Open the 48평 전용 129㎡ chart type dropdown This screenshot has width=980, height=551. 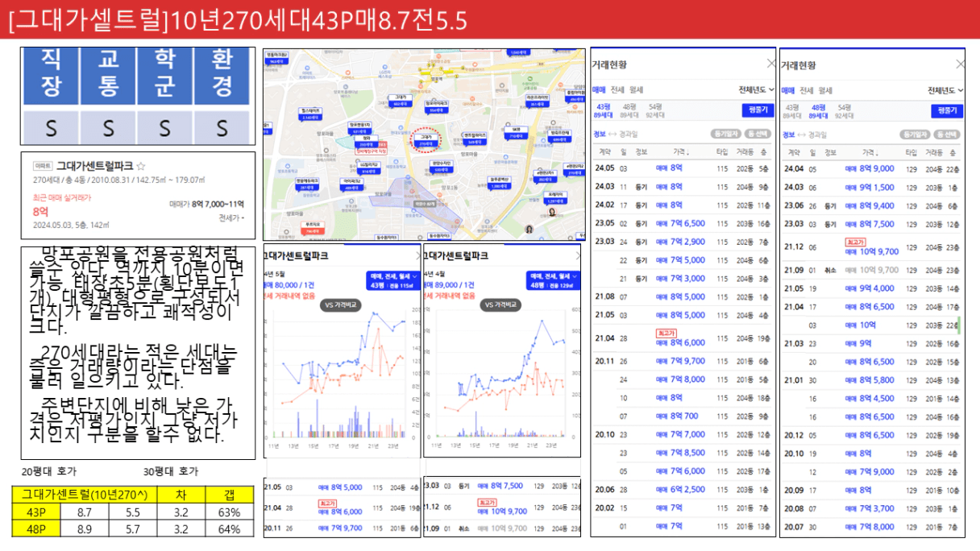[555, 280]
